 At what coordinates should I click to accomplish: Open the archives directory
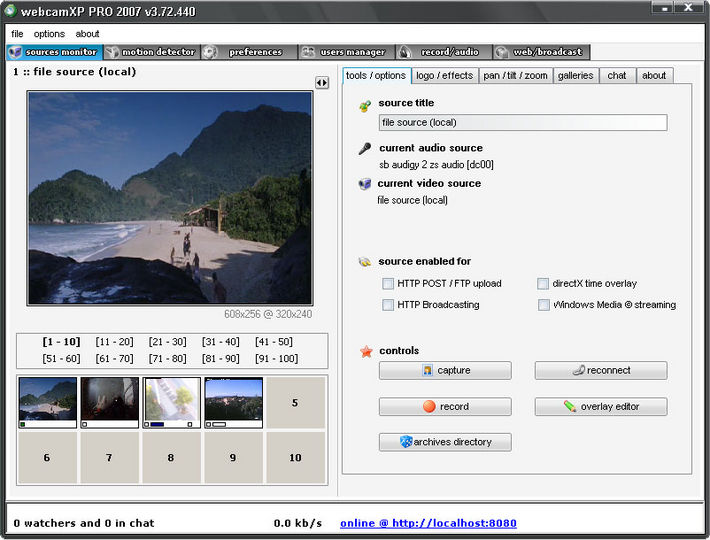pos(445,442)
